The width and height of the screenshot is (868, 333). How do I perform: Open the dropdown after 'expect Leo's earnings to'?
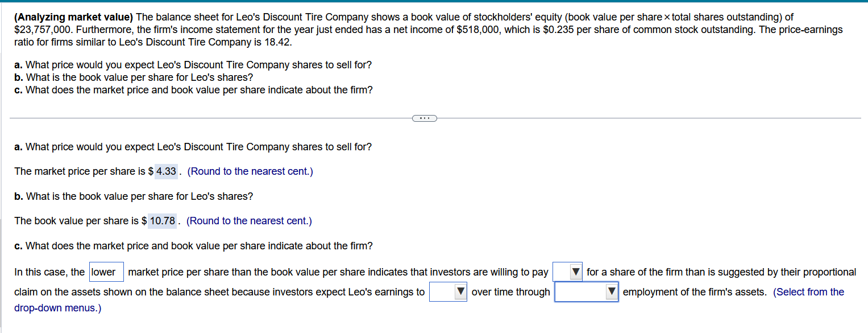448,291
